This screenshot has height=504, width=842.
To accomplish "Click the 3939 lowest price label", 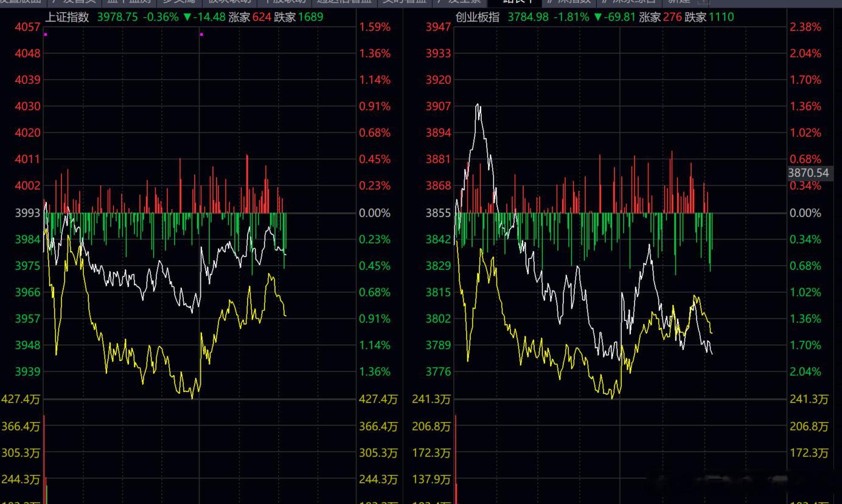I will [27, 371].
